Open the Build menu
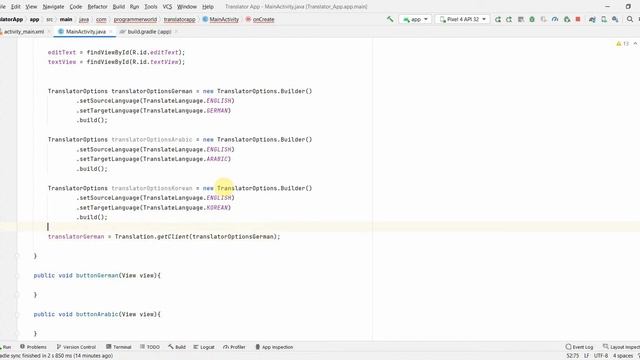 click(x=118, y=7)
